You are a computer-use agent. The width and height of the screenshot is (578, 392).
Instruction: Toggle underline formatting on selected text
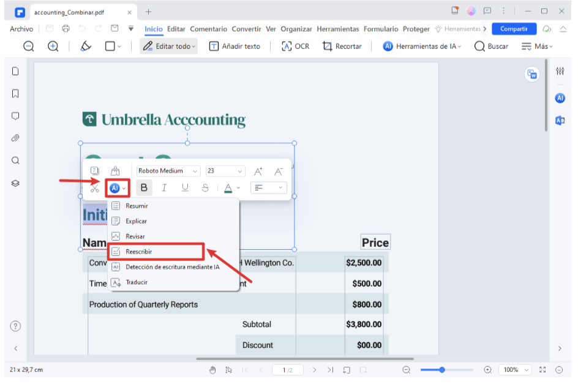coord(185,188)
